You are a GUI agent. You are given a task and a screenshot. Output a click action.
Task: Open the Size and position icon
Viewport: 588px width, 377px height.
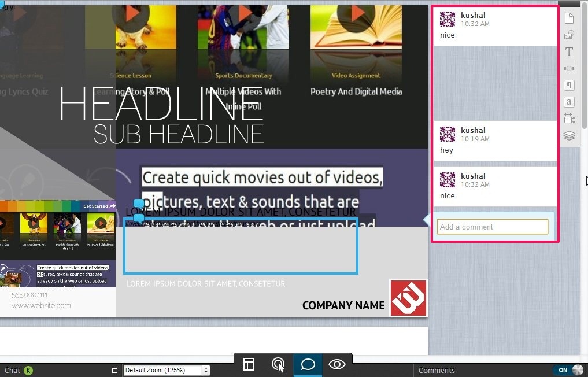(569, 119)
